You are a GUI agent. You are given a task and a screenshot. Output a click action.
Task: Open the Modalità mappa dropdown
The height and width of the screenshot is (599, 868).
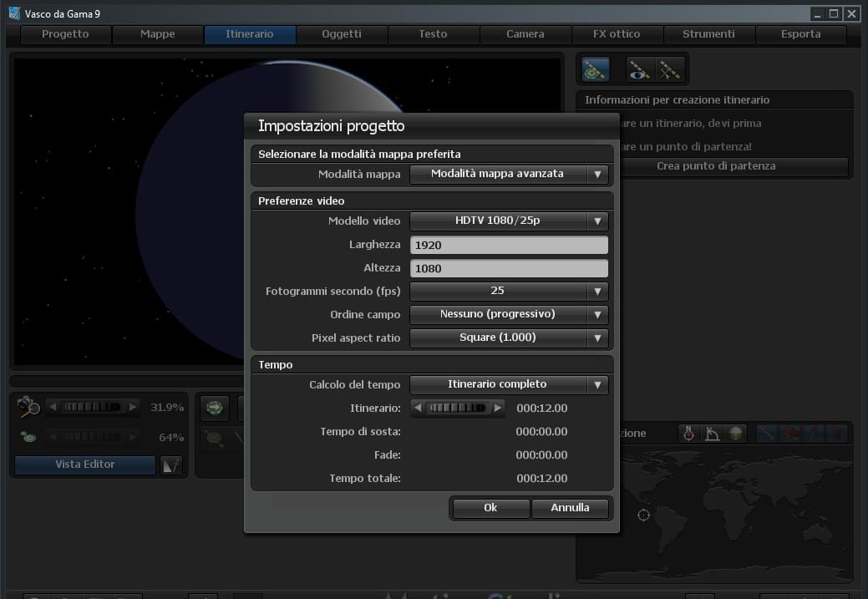[509, 174]
